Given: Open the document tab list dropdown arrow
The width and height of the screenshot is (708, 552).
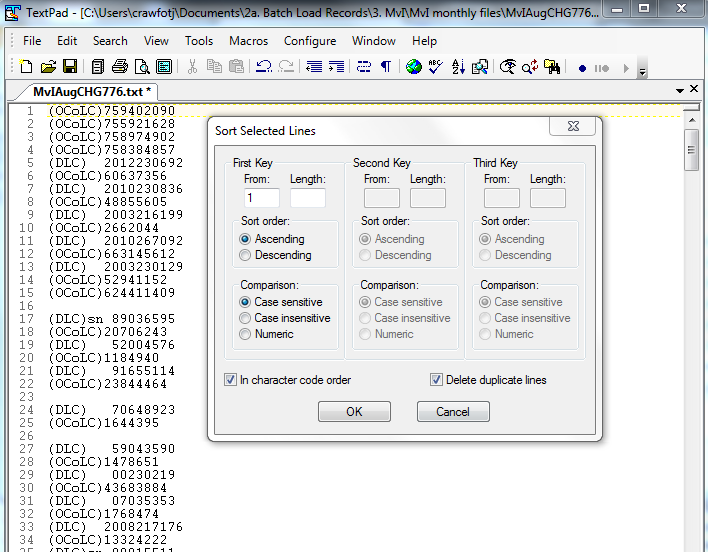Looking at the screenshot, I should [680, 91].
